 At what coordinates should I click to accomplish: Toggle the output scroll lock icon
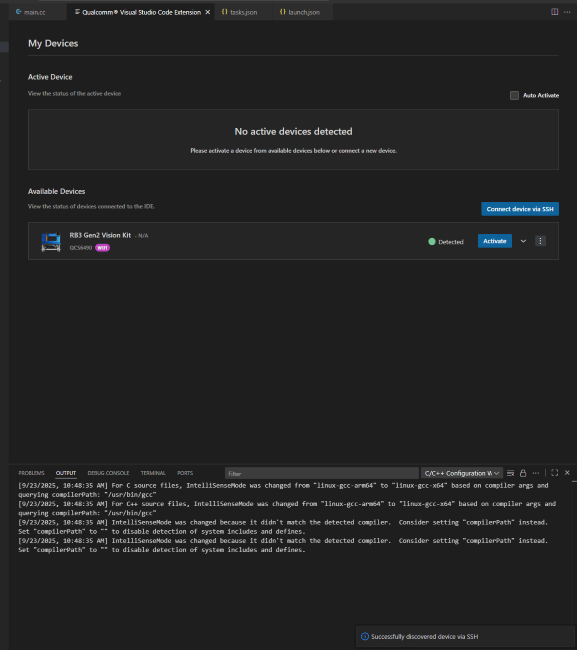click(x=523, y=473)
